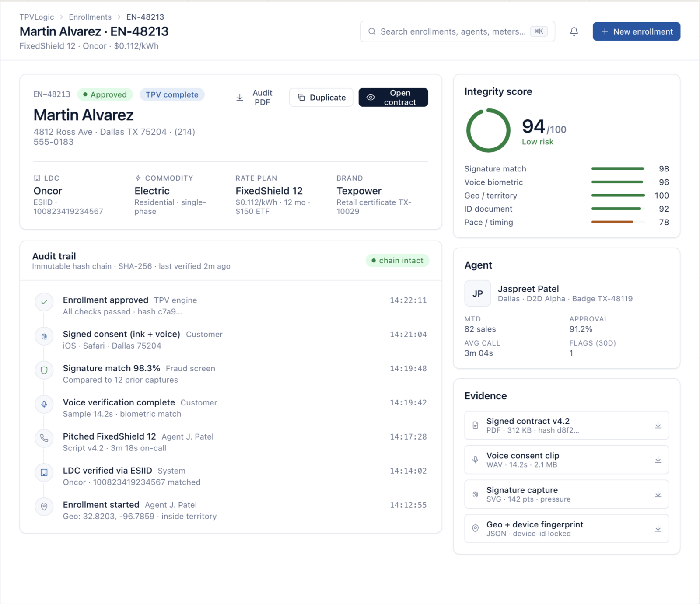The width and height of the screenshot is (700, 604).
Task: Focus the search enrollments field
Action: pos(458,31)
